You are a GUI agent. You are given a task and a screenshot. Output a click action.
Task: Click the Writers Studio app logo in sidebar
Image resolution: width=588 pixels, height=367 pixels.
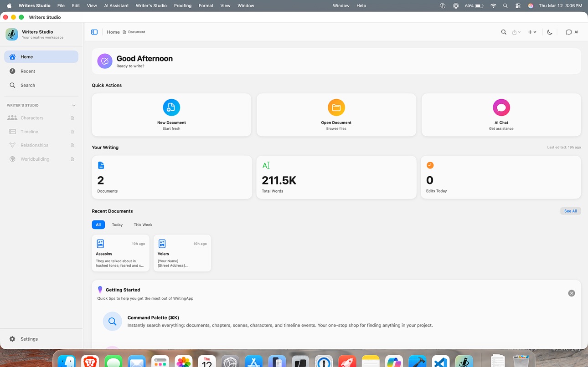12,34
